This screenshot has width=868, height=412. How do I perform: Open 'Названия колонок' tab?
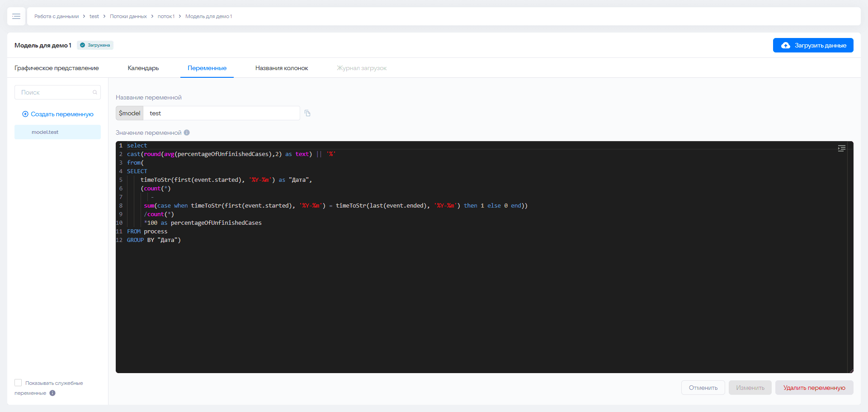[282, 68]
